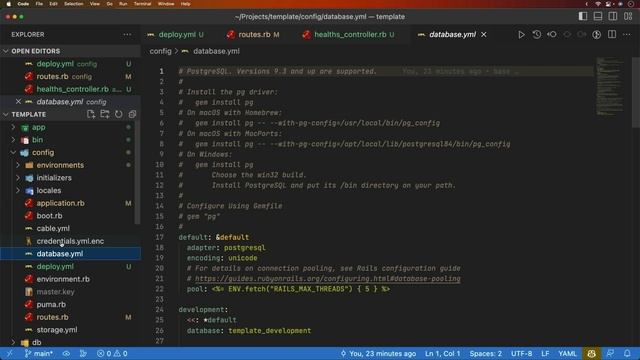Toggle bottom panel from title bar

coord(598,16)
